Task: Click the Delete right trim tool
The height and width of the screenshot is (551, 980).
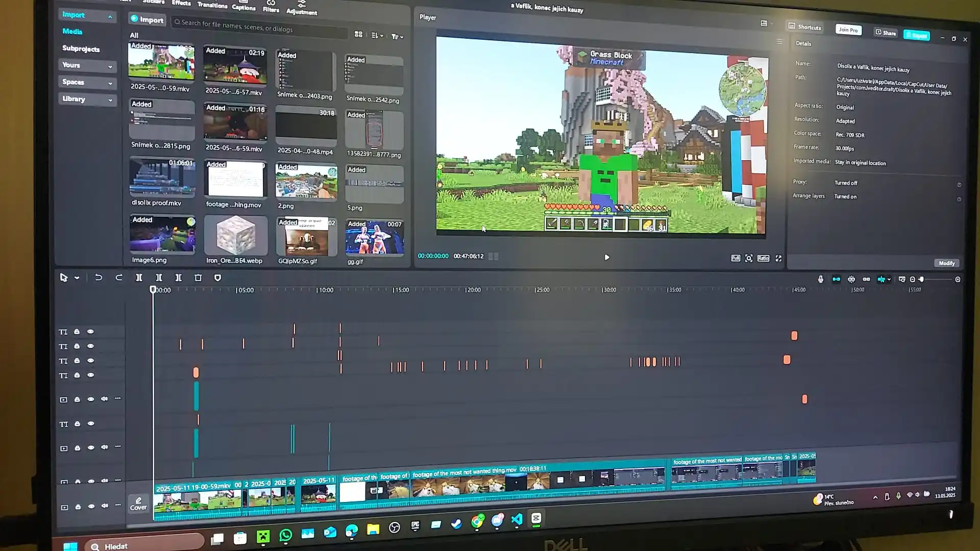Action: (178, 278)
